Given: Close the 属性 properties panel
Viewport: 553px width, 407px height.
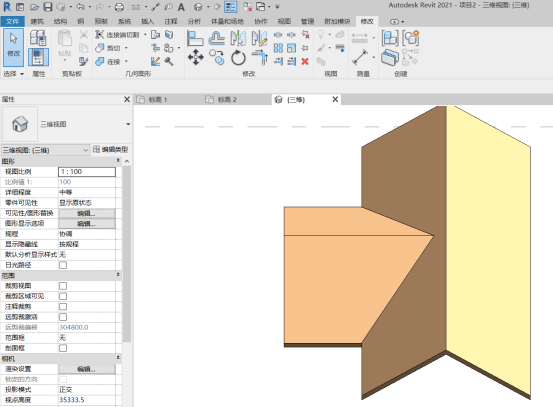Looking at the screenshot, I should click(127, 99).
